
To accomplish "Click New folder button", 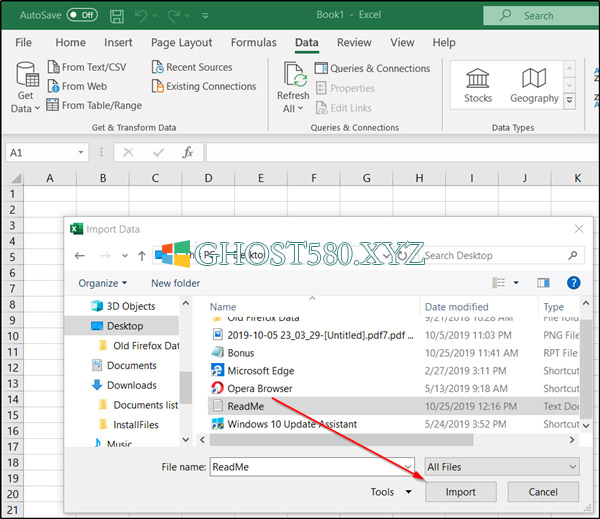I will click(175, 283).
